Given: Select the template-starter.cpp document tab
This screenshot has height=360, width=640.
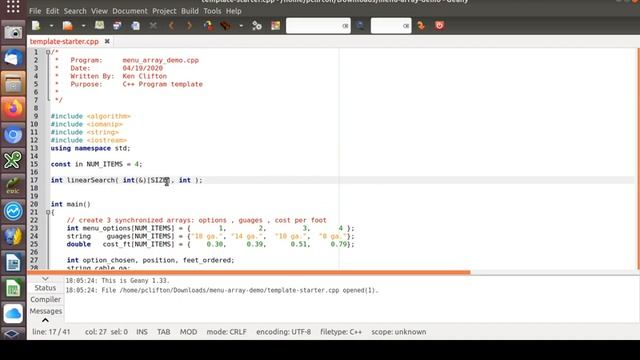Looking at the screenshot, I should (x=64, y=41).
